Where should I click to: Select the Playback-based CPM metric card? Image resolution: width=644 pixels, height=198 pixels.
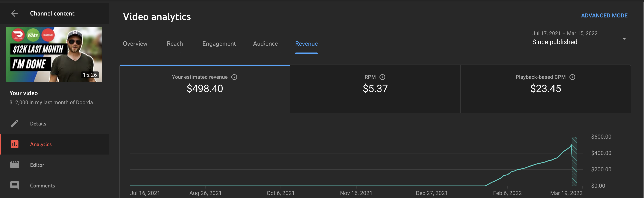[545, 89]
